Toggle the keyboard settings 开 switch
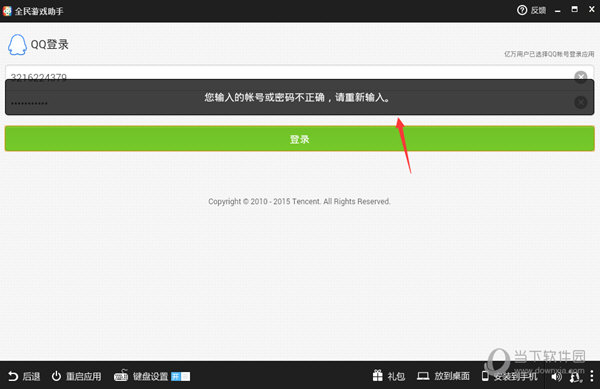The height and width of the screenshot is (389, 600). pos(181,377)
